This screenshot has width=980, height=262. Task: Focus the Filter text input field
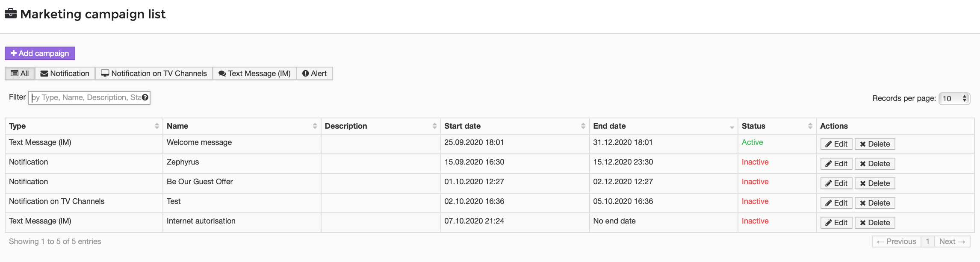pos(89,97)
